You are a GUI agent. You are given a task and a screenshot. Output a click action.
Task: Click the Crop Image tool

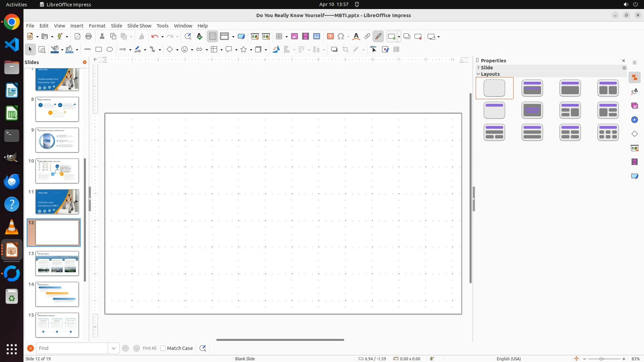pos(345,50)
